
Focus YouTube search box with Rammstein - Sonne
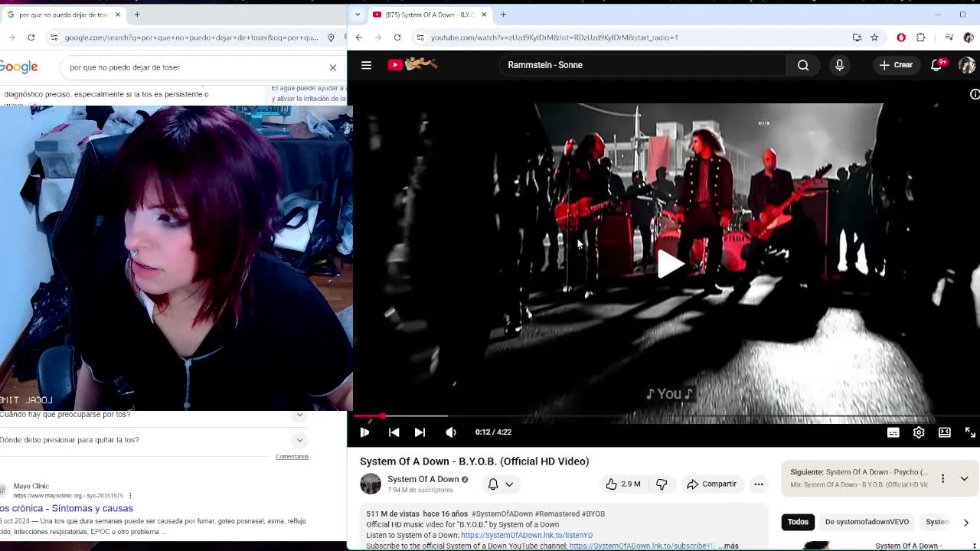tap(643, 65)
